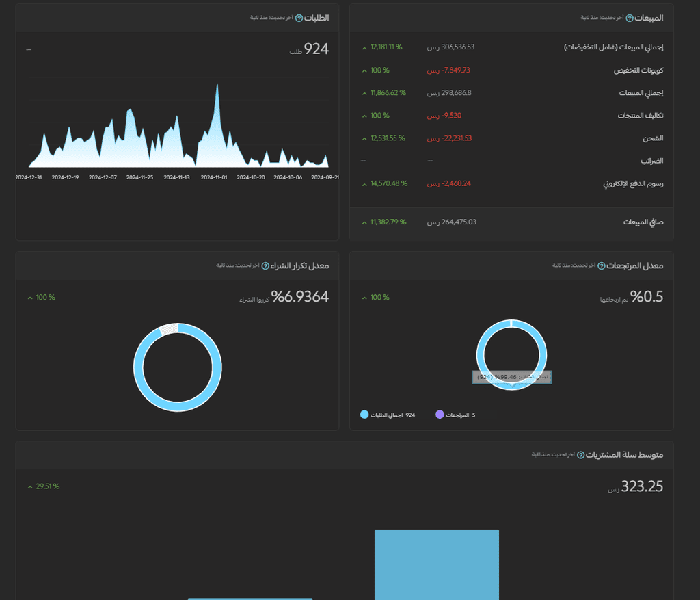Click the 306,536.53 total sales value
The height and width of the screenshot is (600, 700).
450,47
